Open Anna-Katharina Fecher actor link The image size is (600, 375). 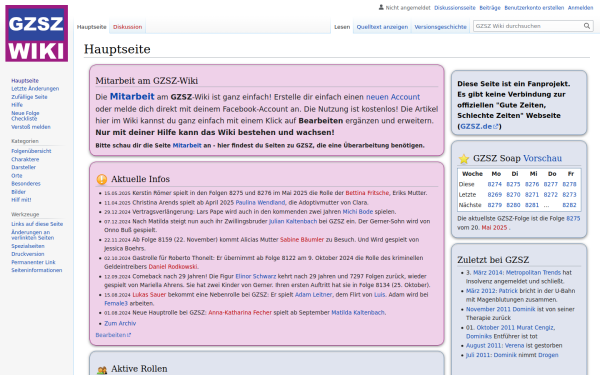coord(240,313)
